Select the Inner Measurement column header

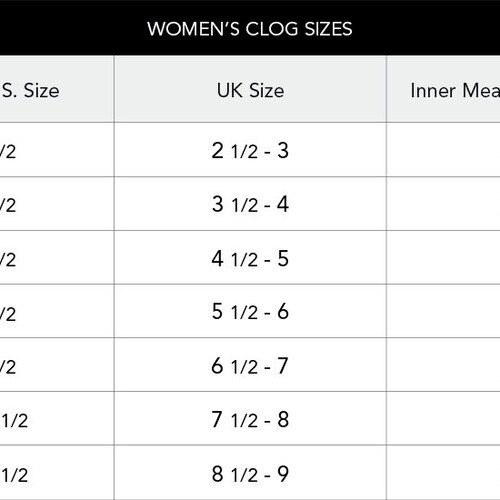pyautogui.click(x=444, y=89)
